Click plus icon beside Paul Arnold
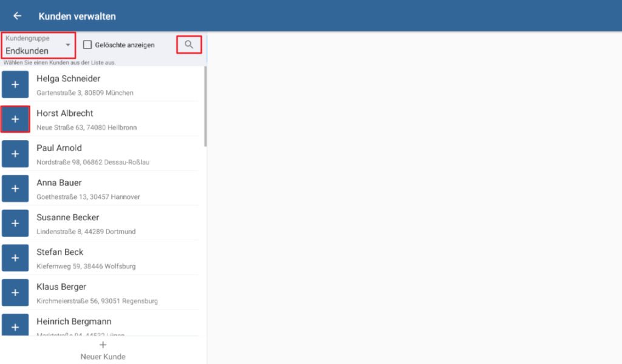 [15, 154]
